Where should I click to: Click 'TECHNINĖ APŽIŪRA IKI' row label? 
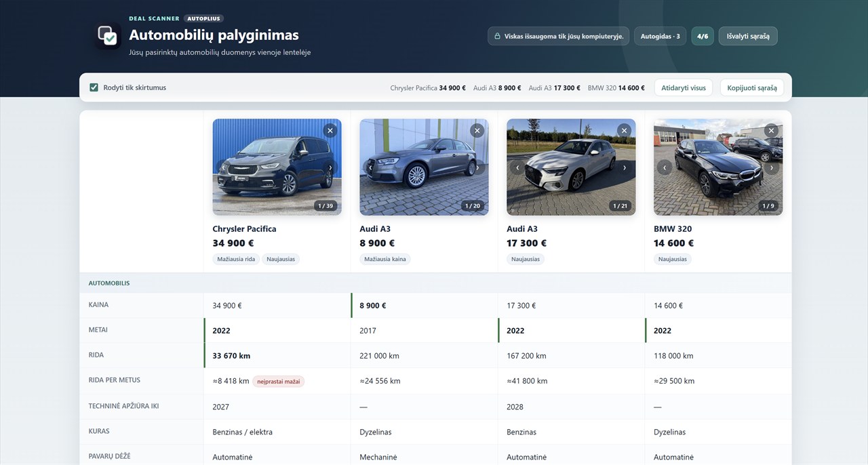click(x=123, y=406)
